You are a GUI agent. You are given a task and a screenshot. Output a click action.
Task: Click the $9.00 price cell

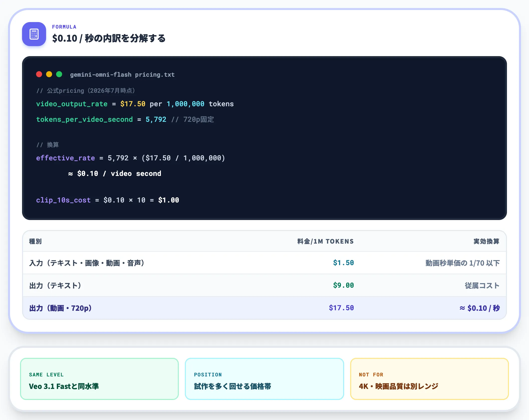point(343,285)
